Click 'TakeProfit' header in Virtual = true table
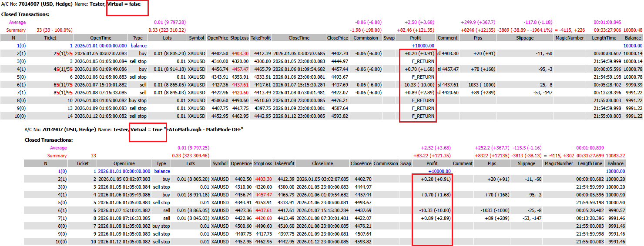Viewport: 644px width, 246px height. [x=284, y=163]
